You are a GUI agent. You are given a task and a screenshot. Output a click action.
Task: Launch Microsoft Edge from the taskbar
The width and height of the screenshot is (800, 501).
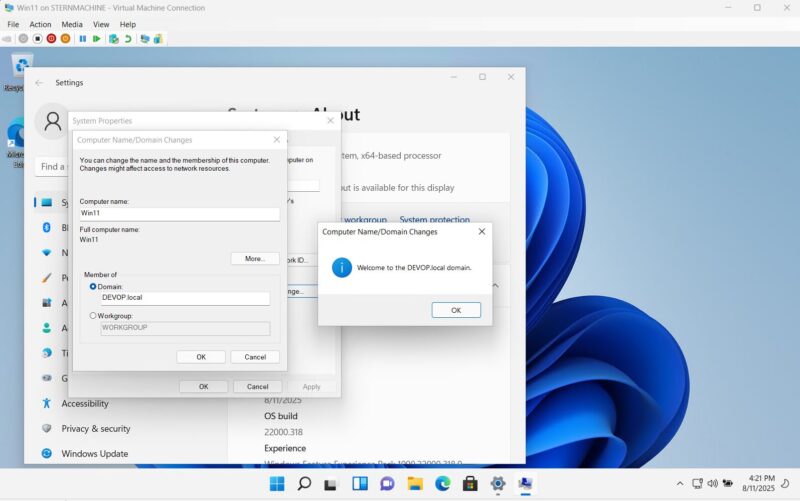click(442, 483)
